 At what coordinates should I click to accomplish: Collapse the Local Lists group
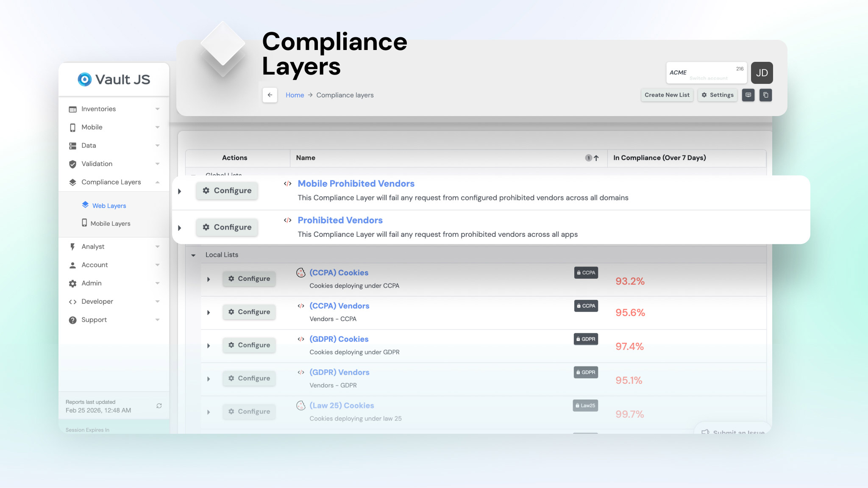click(193, 255)
